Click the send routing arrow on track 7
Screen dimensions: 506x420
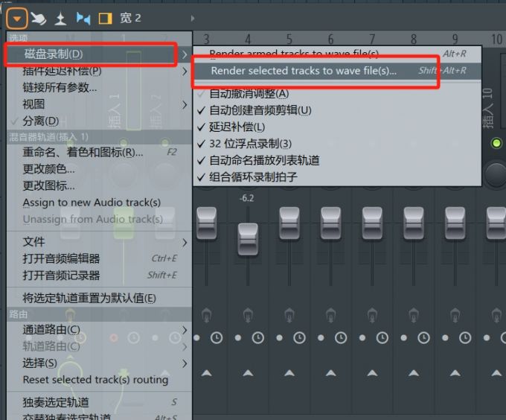372,373
